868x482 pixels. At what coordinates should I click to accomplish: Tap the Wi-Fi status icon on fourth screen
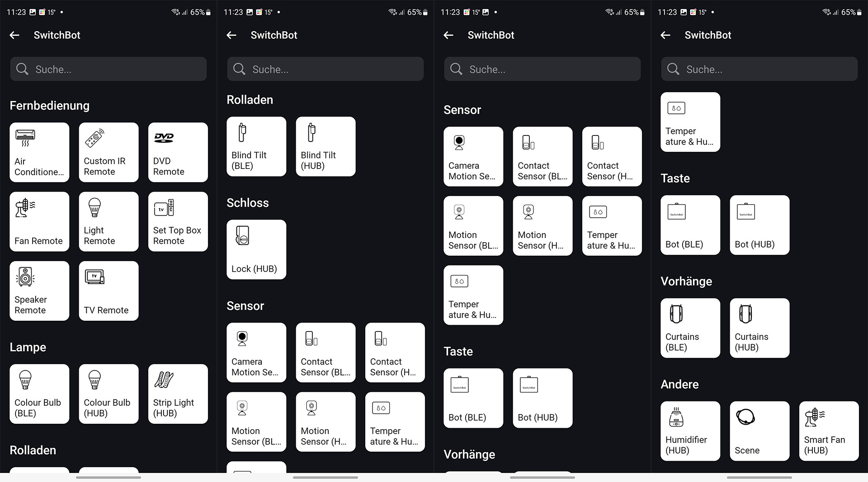tap(826, 12)
